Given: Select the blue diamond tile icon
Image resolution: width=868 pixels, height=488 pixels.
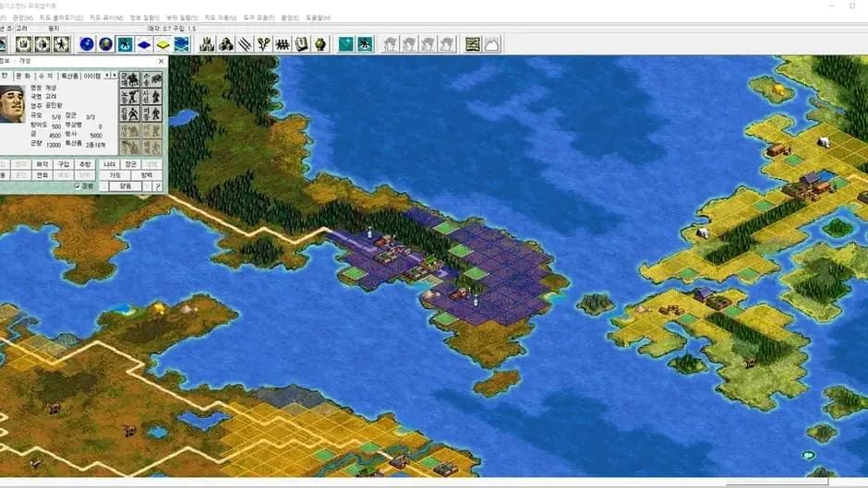Looking at the screenshot, I should (144, 44).
